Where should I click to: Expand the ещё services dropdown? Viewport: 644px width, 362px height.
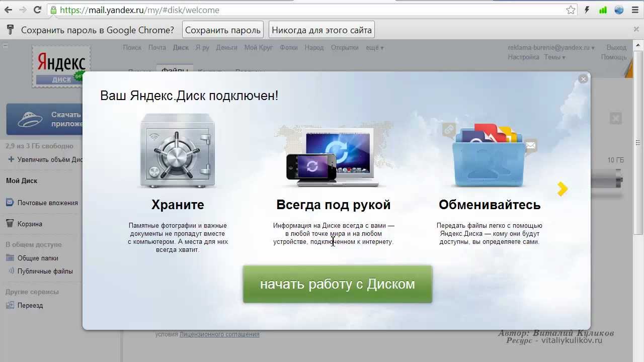(375, 47)
